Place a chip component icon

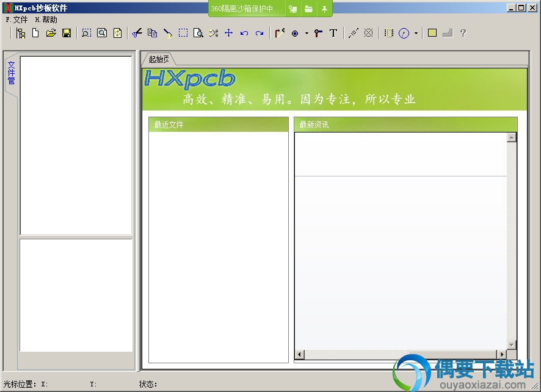pos(389,33)
